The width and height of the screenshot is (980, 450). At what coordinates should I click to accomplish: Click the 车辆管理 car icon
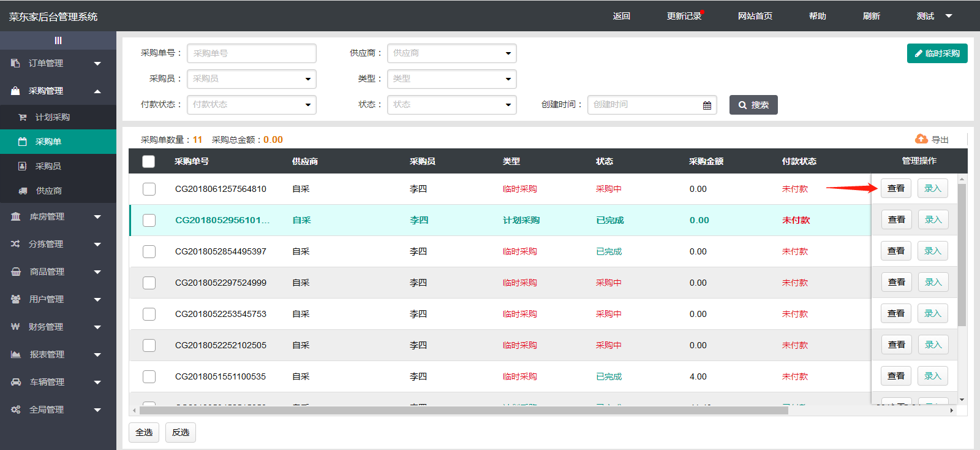[x=16, y=382]
